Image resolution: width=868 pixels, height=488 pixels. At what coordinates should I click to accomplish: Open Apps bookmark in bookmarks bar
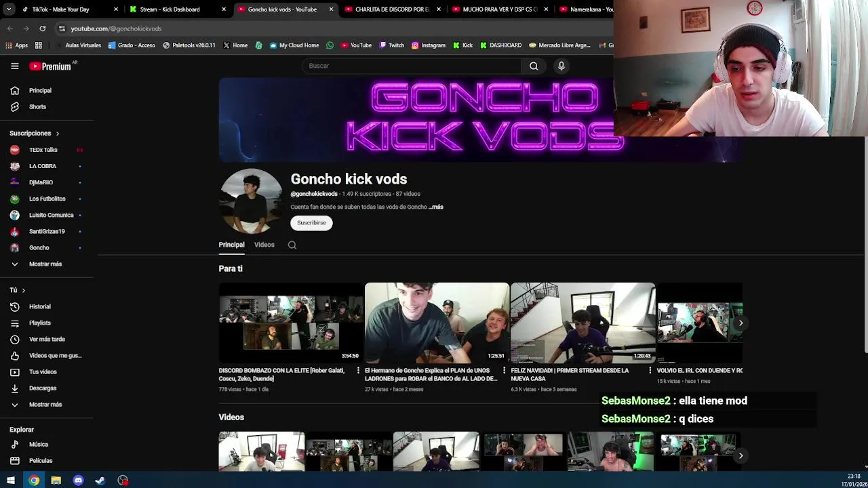pyautogui.click(x=17, y=45)
